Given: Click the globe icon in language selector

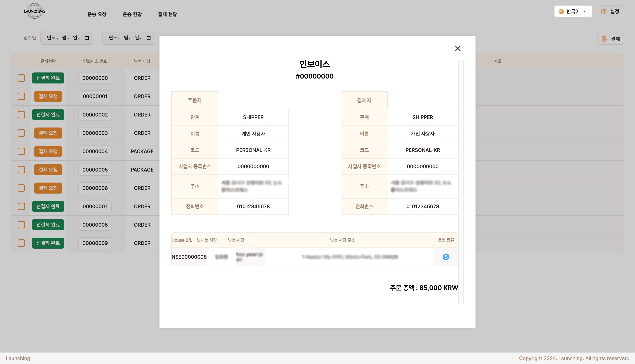Looking at the screenshot, I should (x=561, y=12).
